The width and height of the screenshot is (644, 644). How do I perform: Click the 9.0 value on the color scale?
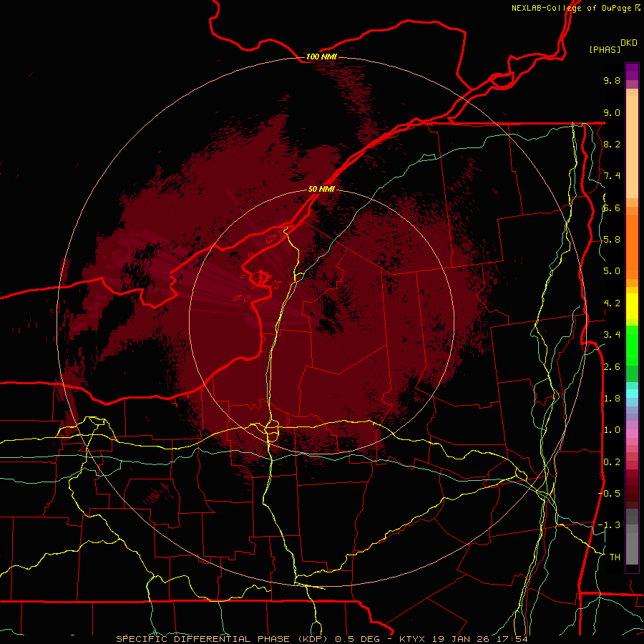click(612, 112)
